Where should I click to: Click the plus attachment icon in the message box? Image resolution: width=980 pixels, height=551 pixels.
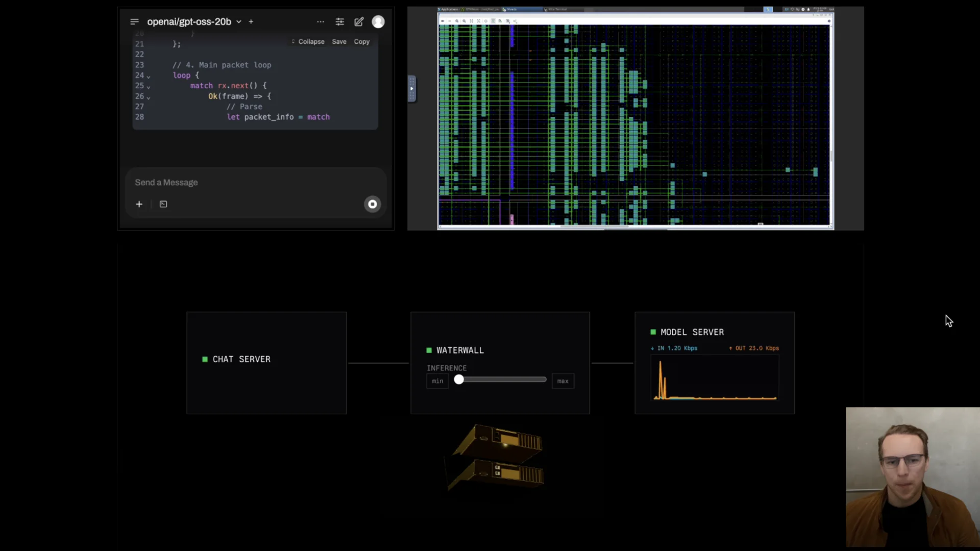[139, 204]
